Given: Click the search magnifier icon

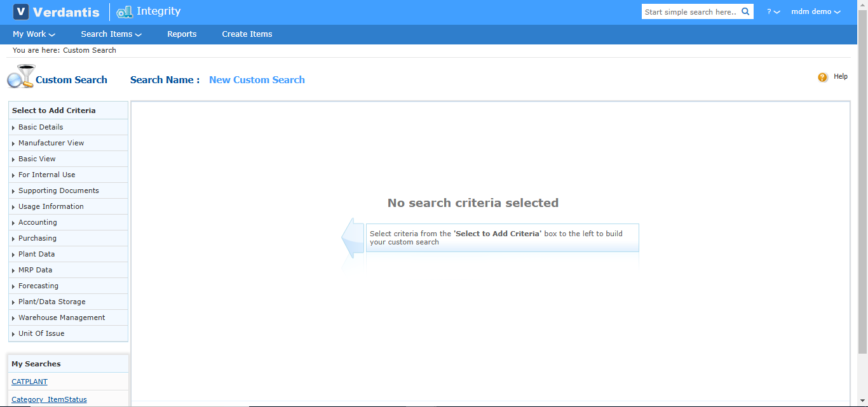Looking at the screenshot, I should point(745,11).
